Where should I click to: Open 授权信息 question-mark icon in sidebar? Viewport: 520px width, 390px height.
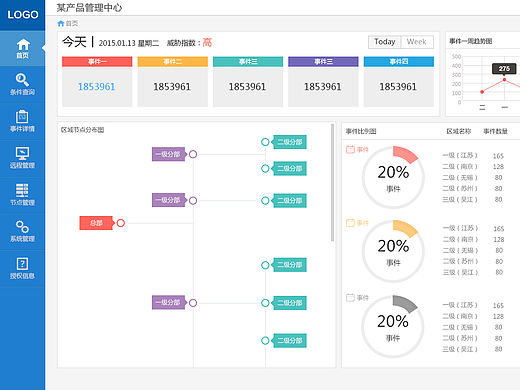(22, 264)
